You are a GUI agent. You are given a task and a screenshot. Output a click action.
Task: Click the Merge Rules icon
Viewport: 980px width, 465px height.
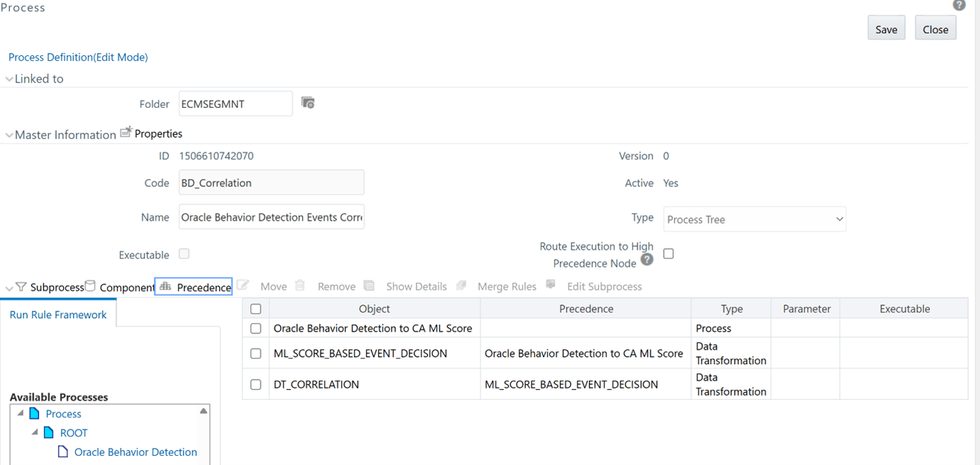point(461,285)
